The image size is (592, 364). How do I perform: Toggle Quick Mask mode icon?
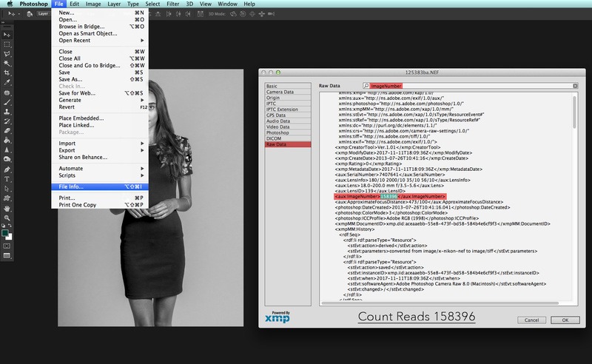click(6, 244)
